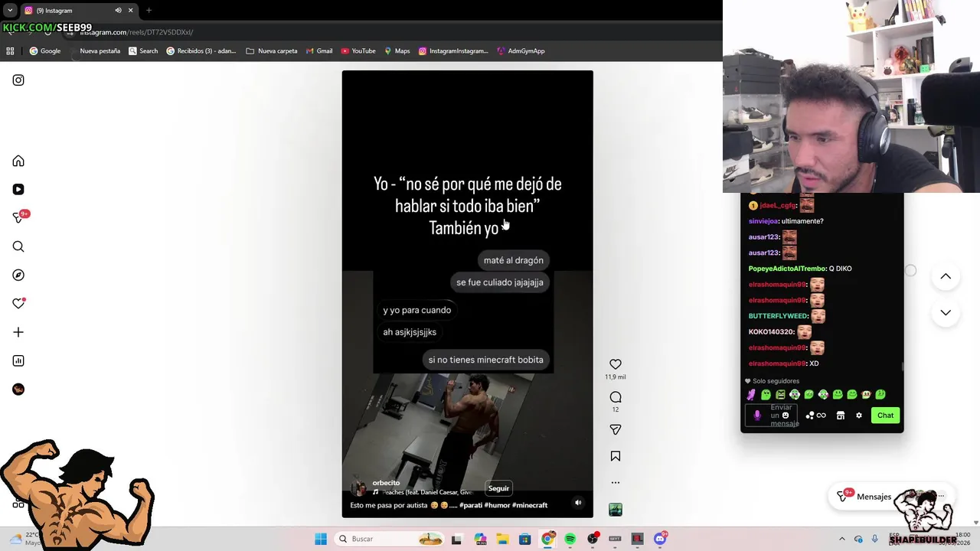Screen dimensions: 980x551
Task: Open File Explorer from taskbar
Action: (502, 539)
